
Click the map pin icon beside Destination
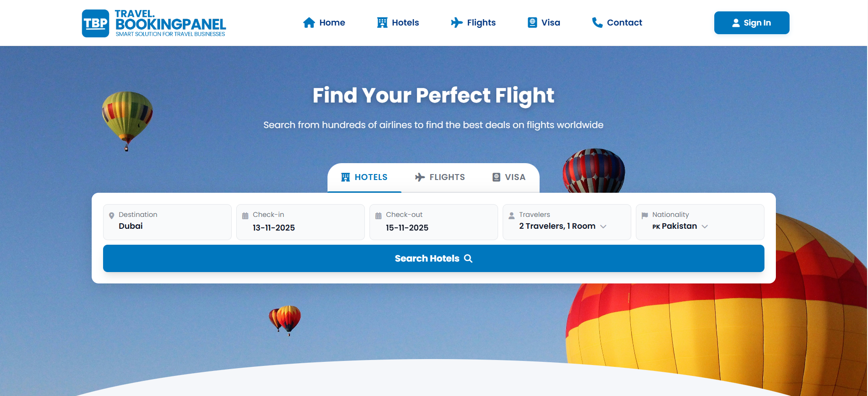point(111,216)
